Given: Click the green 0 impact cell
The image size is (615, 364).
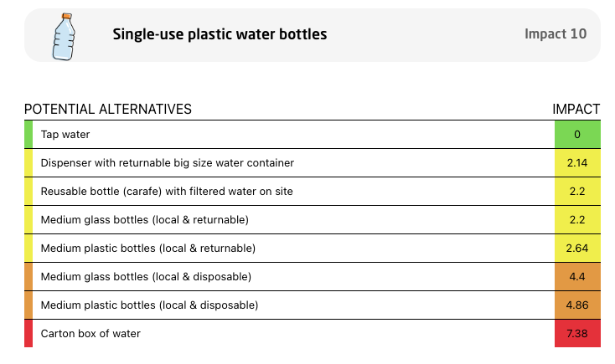Looking at the screenshot, I should 577,135.
